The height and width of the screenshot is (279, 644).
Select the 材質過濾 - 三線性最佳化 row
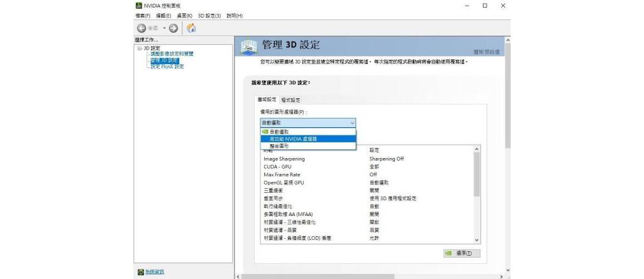pos(367,222)
